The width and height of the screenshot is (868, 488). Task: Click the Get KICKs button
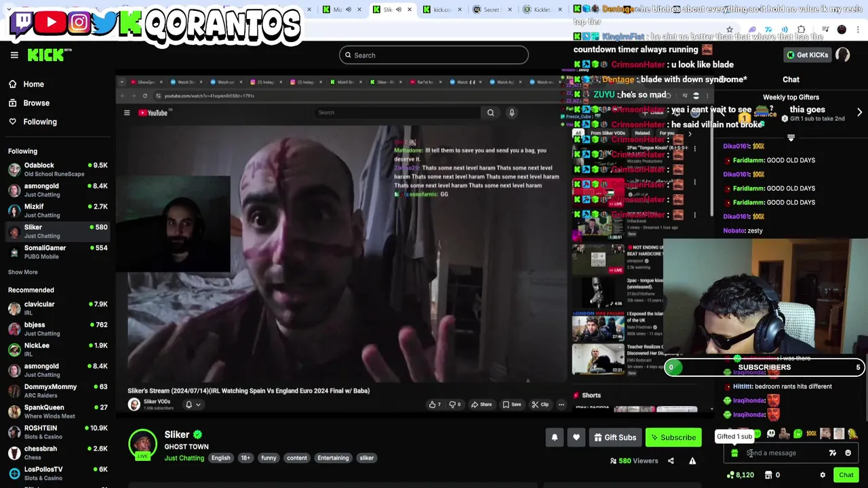(x=807, y=55)
